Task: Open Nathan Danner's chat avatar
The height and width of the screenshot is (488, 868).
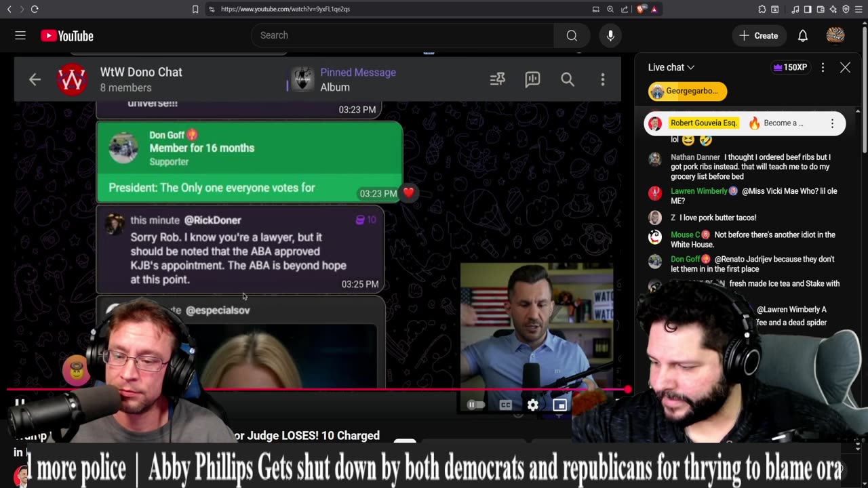Action: (x=654, y=159)
